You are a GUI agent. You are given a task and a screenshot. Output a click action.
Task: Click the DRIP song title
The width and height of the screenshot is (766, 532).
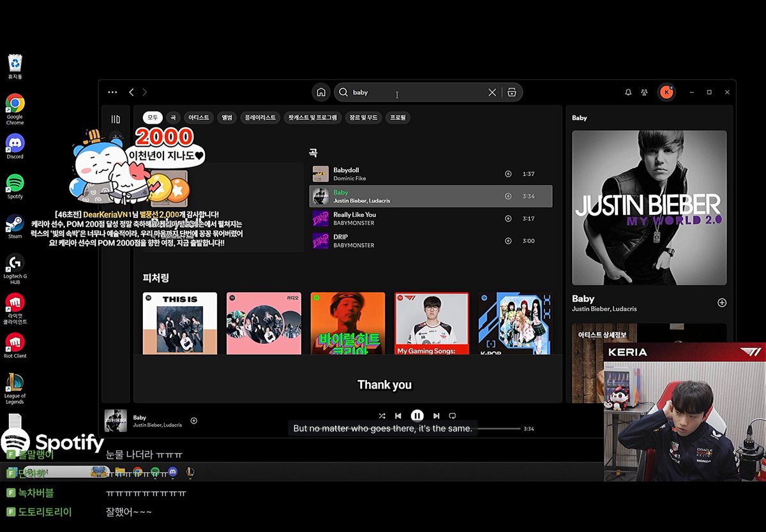(341, 237)
